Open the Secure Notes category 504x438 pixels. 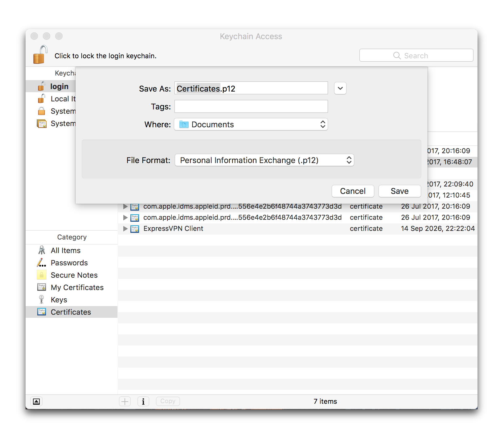[x=74, y=275]
